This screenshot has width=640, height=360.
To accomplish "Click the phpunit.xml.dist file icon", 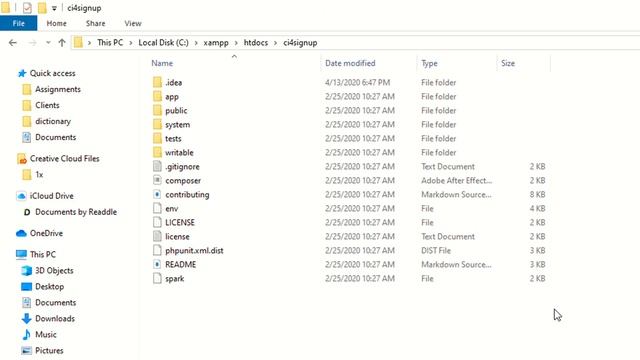I will [158, 250].
